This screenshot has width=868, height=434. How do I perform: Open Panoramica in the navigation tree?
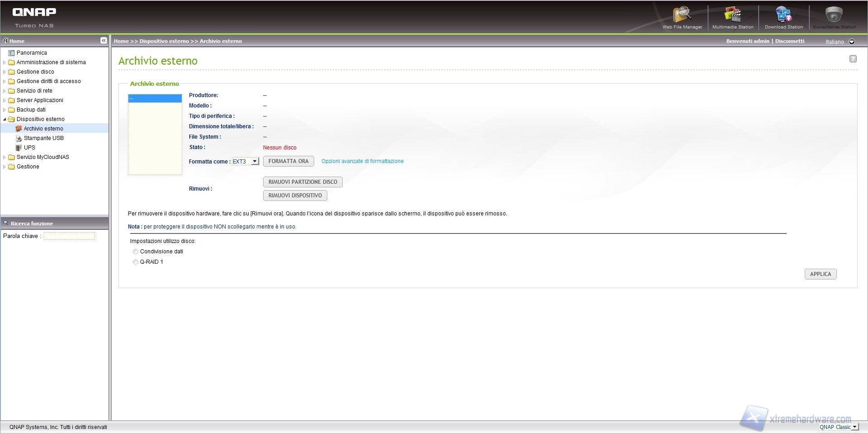(32, 53)
